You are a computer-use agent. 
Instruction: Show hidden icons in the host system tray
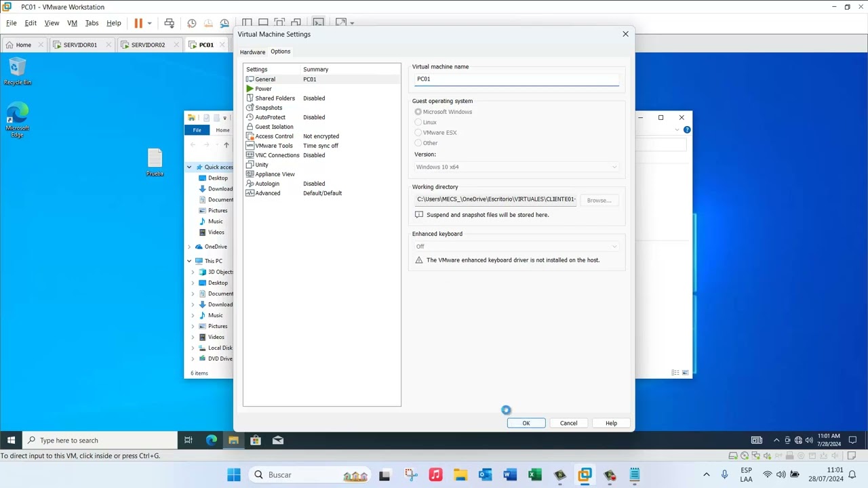point(706,475)
